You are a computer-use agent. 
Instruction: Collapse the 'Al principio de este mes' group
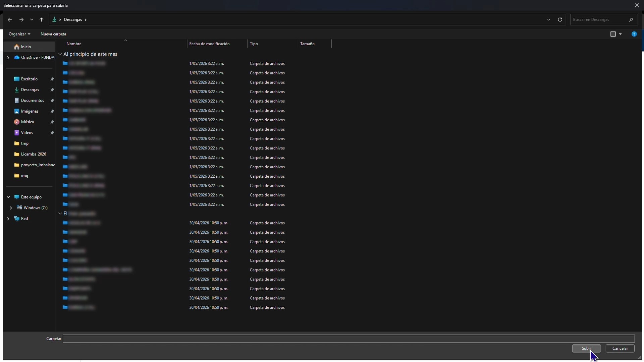click(x=60, y=54)
